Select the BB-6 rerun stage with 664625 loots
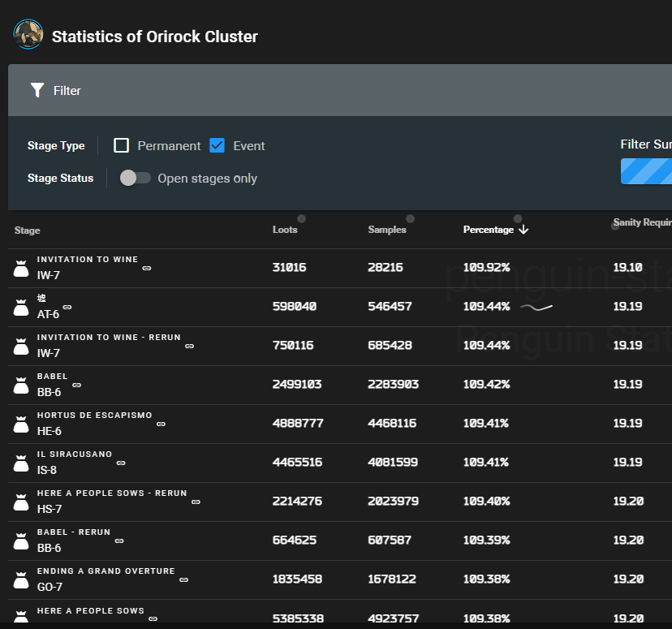 pyautogui.click(x=49, y=548)
